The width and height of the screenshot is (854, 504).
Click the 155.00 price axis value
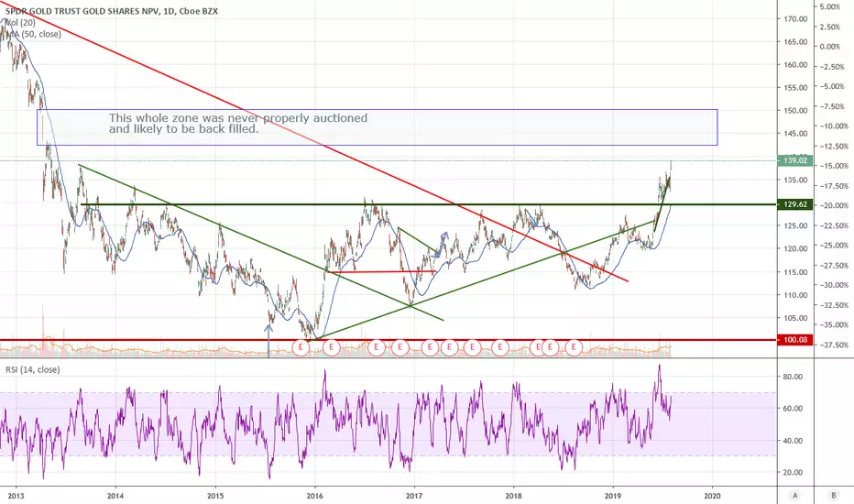coord(795,87)
